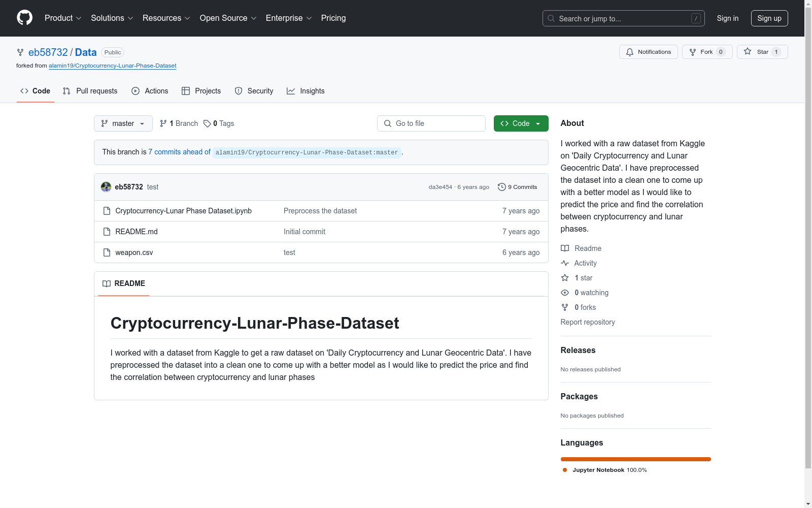Click the branch icon next to 1 Branch

pyautogui.click(x=163, y=123)
